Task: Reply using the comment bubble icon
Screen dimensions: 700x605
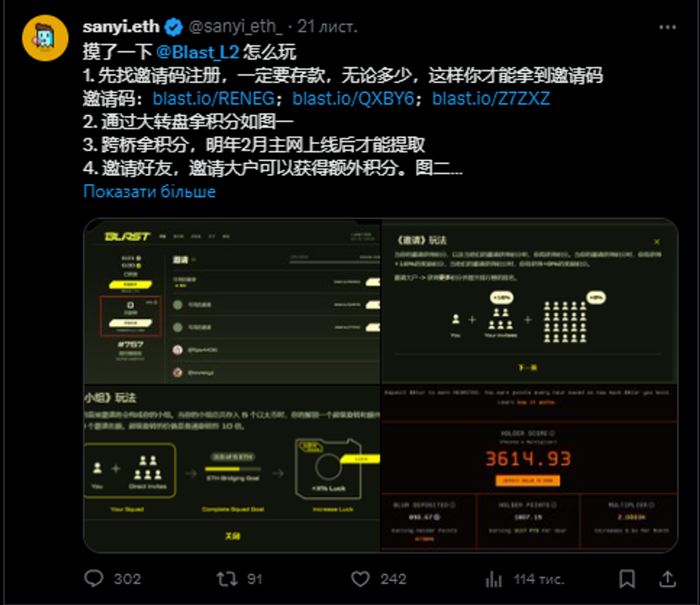Action: coord(94,578)
